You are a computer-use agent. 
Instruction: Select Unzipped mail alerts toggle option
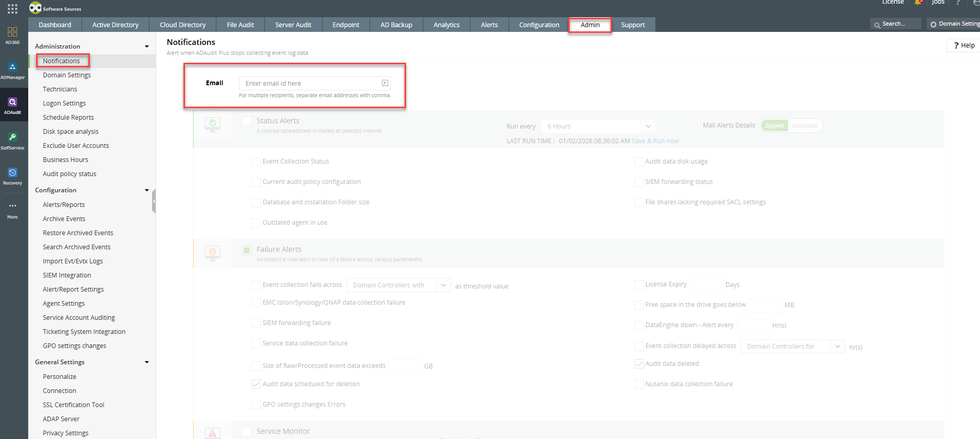(x=805, y=125)
